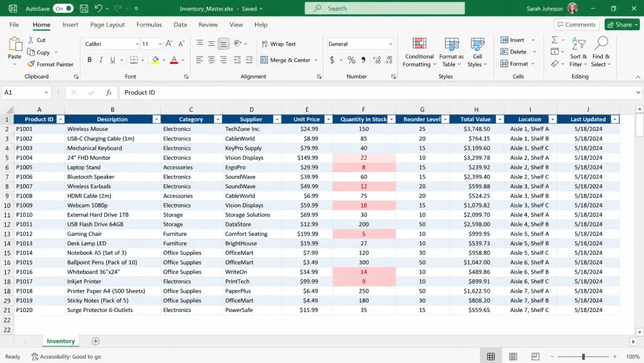Select the Format Painter brush
The width and height of the screenshot is (644, 363).
pos(31,64)
